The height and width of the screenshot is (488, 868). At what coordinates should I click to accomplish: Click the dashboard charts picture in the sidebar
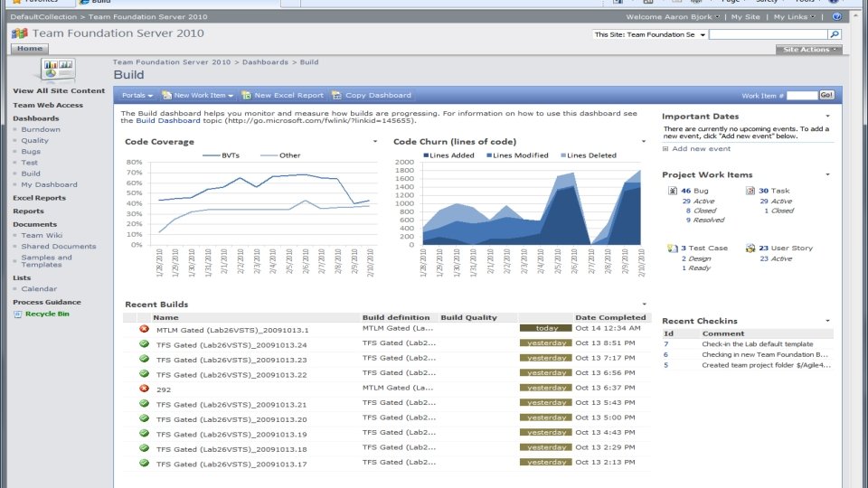pos(58,70)
